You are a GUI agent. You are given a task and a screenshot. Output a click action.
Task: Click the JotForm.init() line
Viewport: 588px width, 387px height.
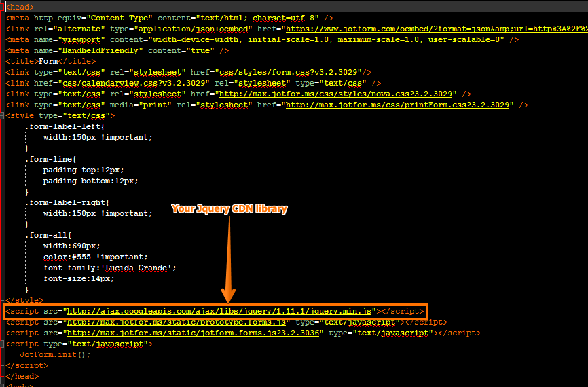55,354
